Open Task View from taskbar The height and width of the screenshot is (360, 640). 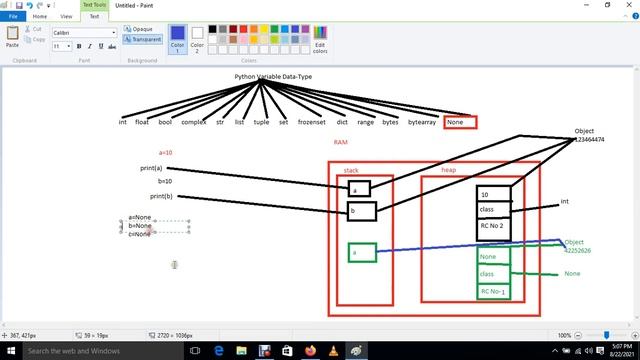pos(195,351)
